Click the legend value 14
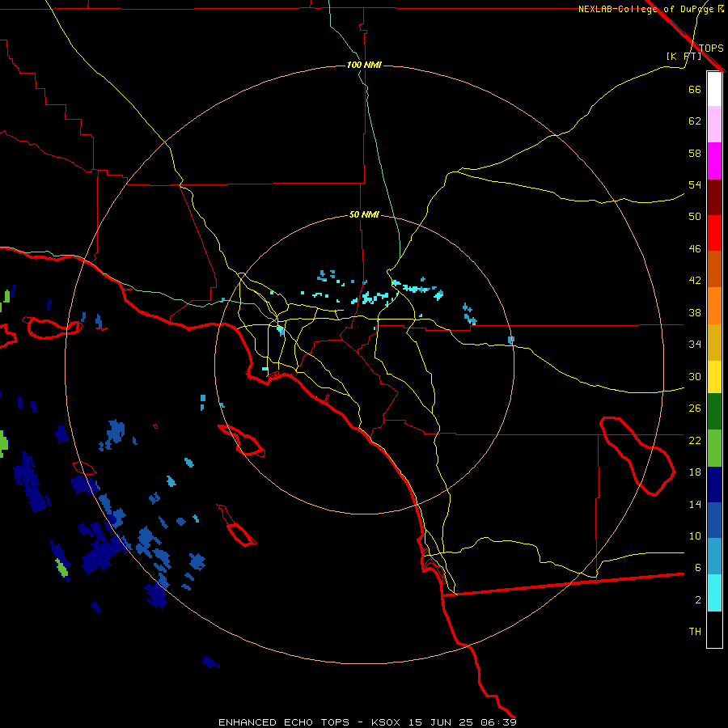This screenshot has width=728, height=728. (695, 504)
